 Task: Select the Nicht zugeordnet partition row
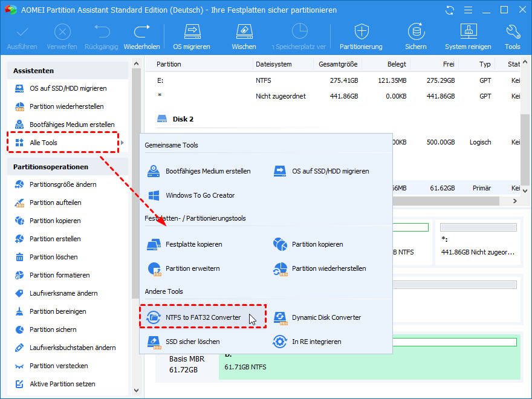pyautogui.click(x=334, y=96)
